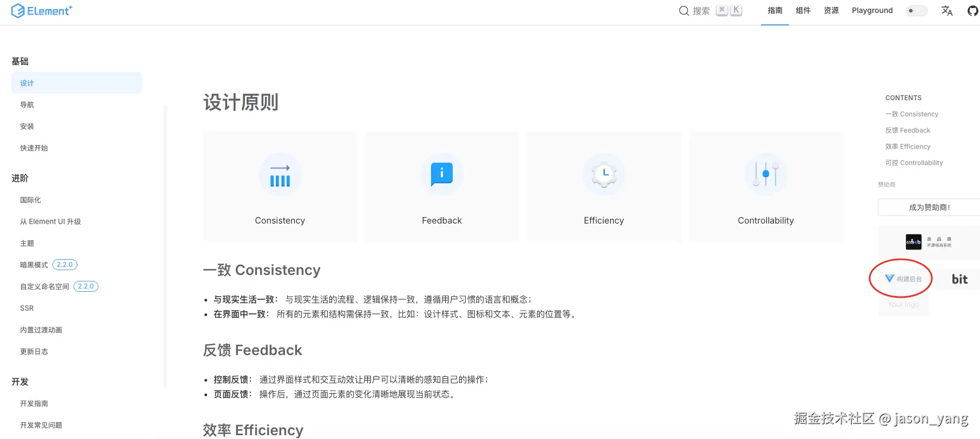Switch to the 组件 nav tab

pyautogui.click(x=803, y=11)
